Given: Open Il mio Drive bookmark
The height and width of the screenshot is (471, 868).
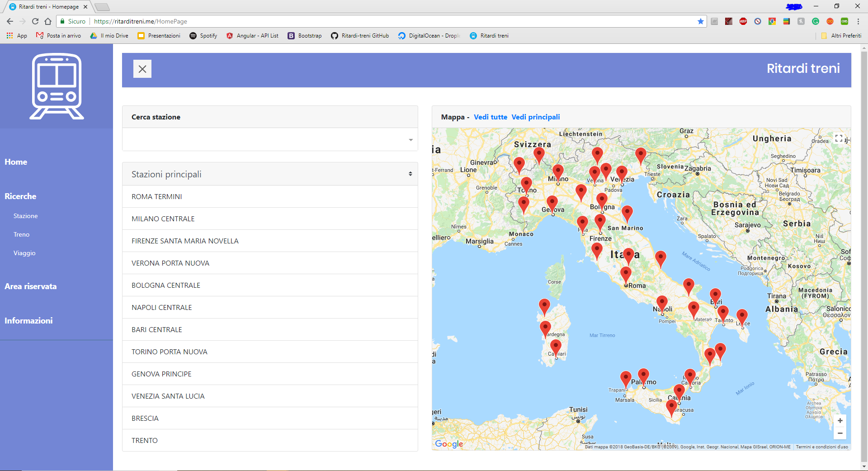Looking at the screenshot, I should coord(109,36).
